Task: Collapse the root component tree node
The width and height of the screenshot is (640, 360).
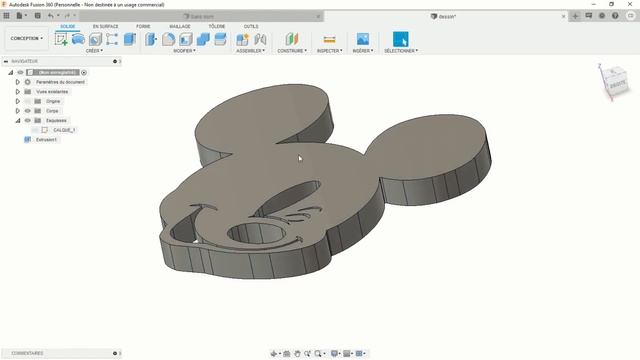Action: [x=11, y=72]
